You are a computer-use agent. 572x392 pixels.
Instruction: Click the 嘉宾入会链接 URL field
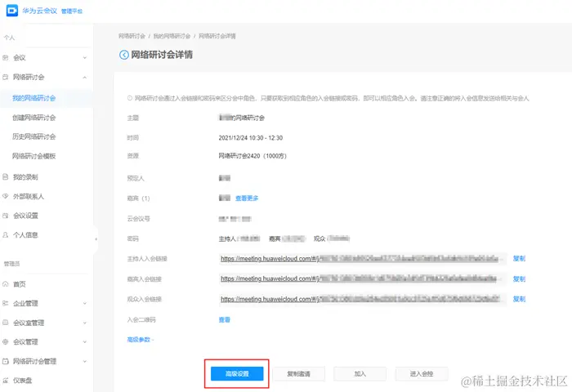pos(363,279)
